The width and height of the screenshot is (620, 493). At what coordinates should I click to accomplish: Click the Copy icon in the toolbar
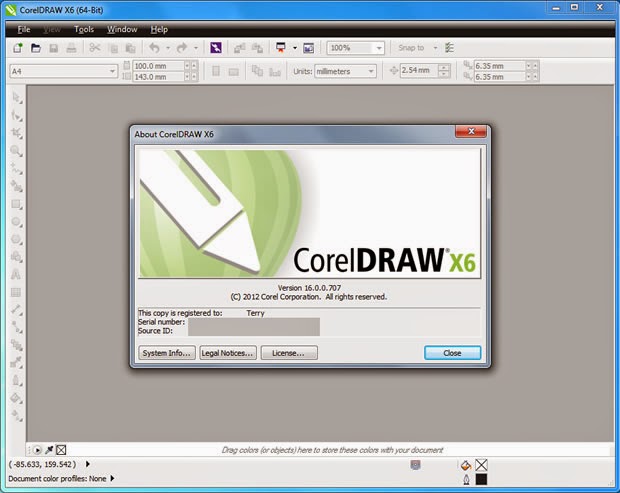coord(113,48)
